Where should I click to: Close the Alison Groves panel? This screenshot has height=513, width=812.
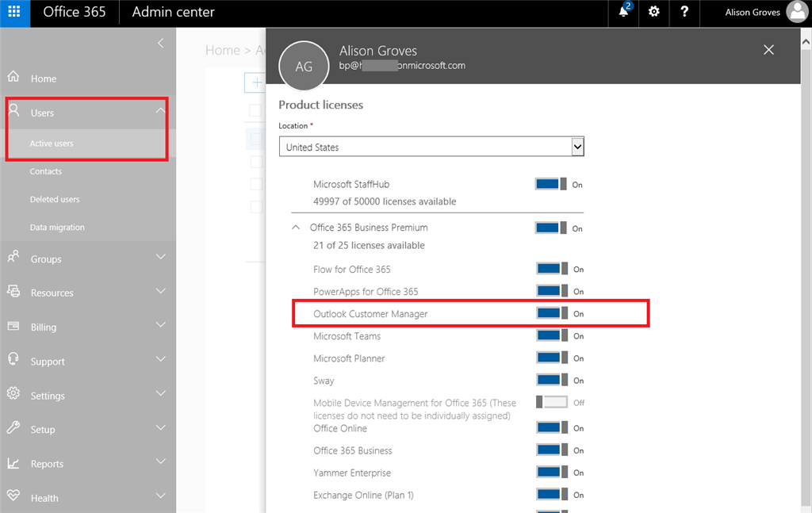[768, 50]
